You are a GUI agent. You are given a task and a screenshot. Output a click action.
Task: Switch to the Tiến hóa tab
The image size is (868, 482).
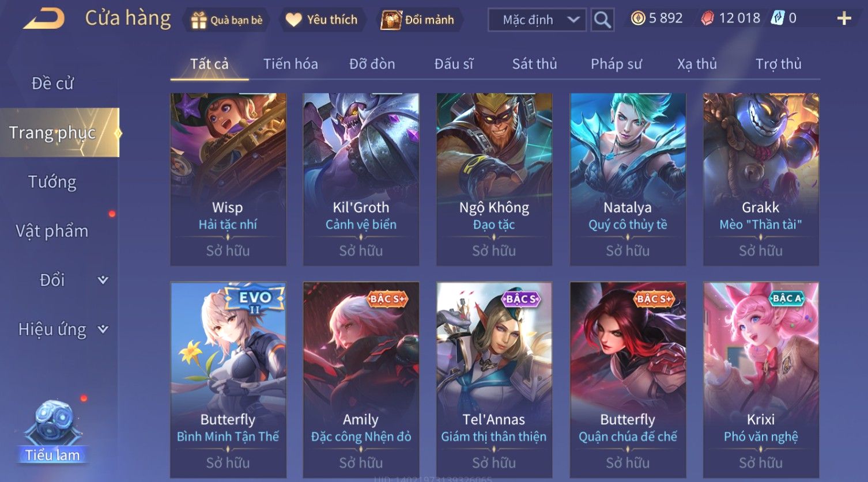pyautogui.click(x=290, y=64)
